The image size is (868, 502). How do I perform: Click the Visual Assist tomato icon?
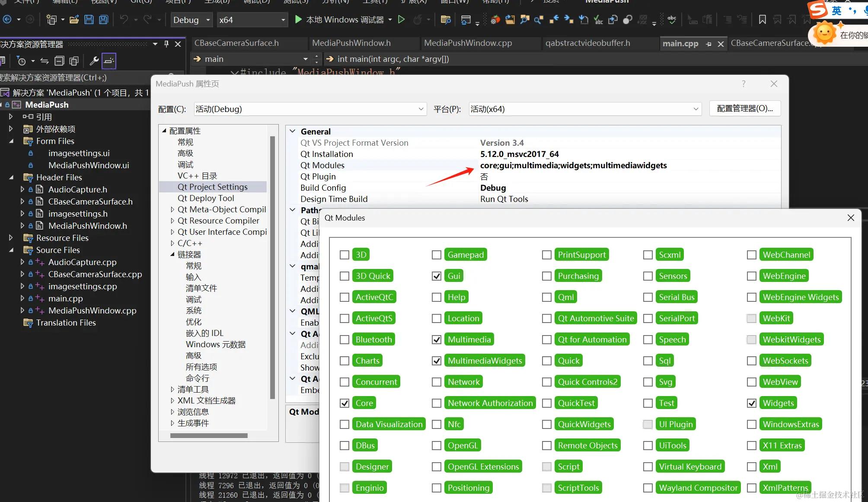[x=495, y=19]
